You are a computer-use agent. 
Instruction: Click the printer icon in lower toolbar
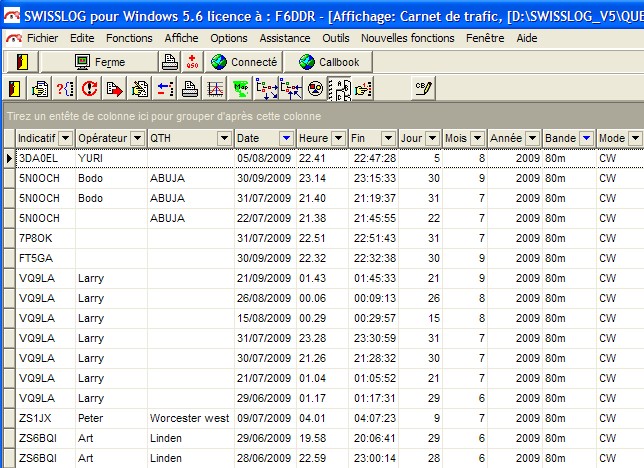point(190,88)
